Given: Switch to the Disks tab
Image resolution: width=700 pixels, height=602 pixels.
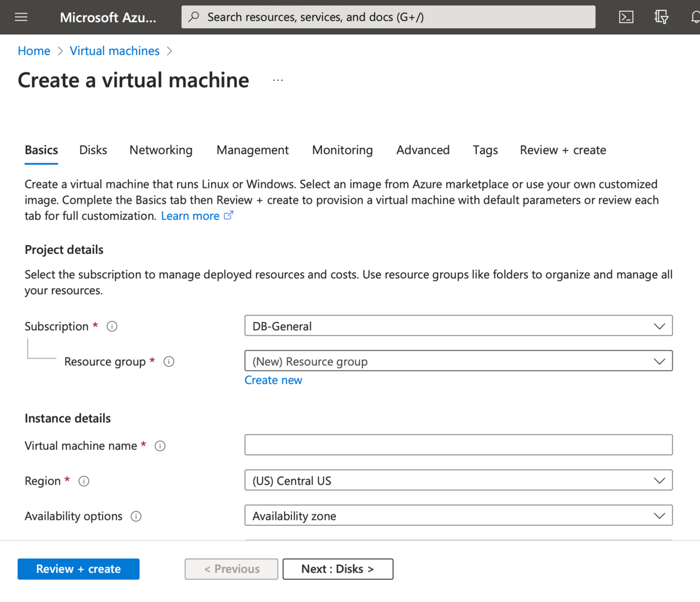Looking at the screenshot, I should click(x=93, y=150).
